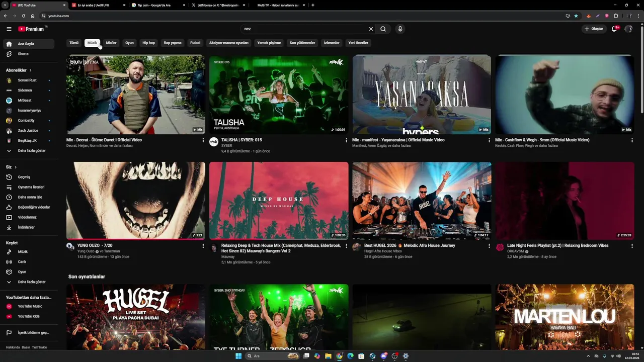Clear the search box with X icon
The width and height of the screenshot is (644, 362).
click(371, 29)
